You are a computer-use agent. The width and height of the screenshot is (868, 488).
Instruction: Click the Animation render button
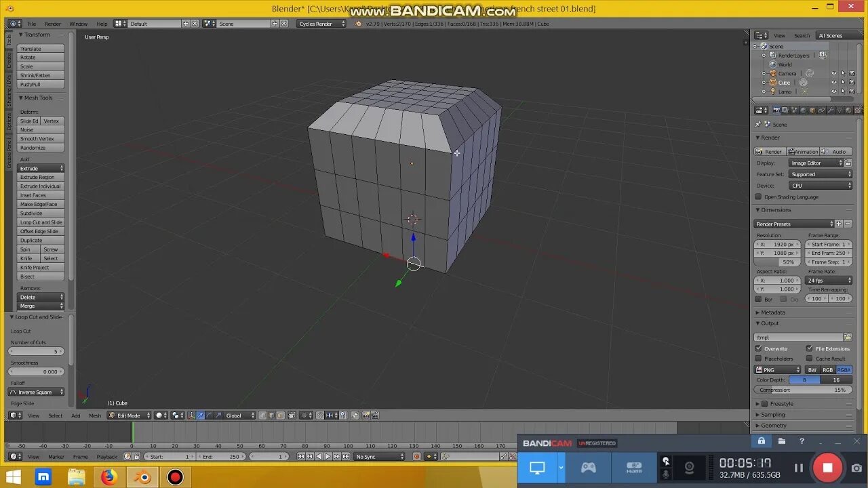coord(803,152)
